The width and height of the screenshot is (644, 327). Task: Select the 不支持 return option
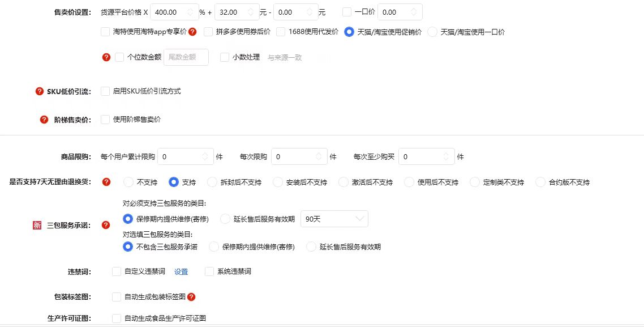click(x=128, y=182)
